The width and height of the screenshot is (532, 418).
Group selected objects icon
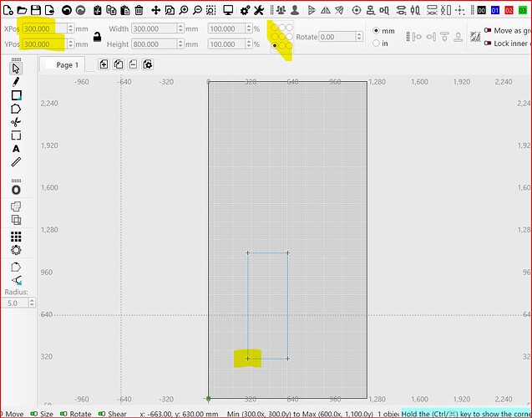tap(281, 10)
